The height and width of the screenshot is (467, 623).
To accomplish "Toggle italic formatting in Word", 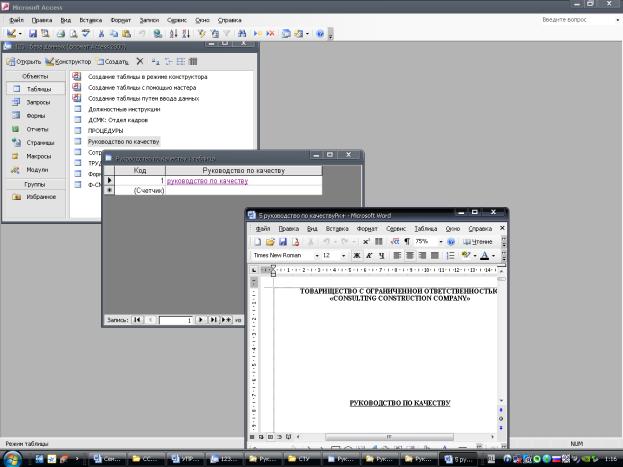I will 368,255.
